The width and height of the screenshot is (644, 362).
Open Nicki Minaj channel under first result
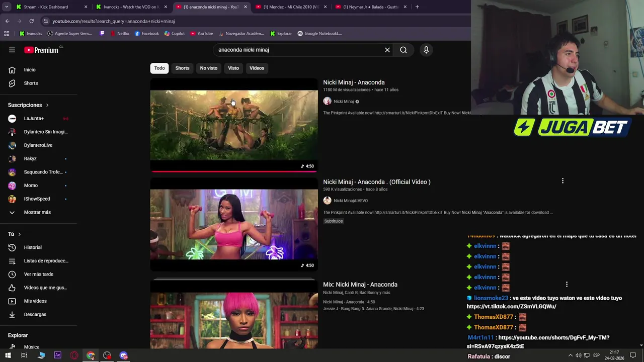[x=344, y=102]
